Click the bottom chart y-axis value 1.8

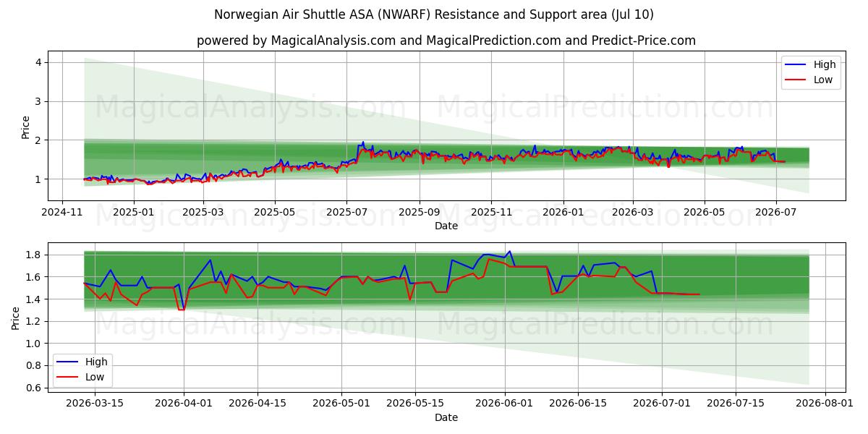(34, 255)
